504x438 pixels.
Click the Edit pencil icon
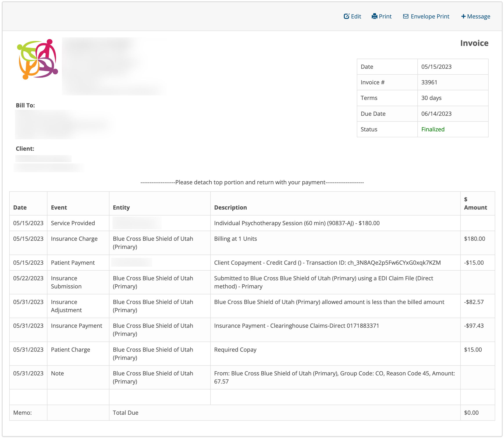coord(346,16)
